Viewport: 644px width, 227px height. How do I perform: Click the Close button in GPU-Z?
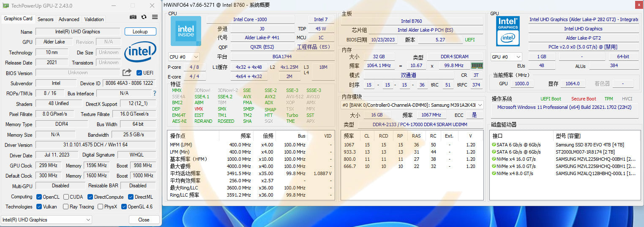[144, 220]
